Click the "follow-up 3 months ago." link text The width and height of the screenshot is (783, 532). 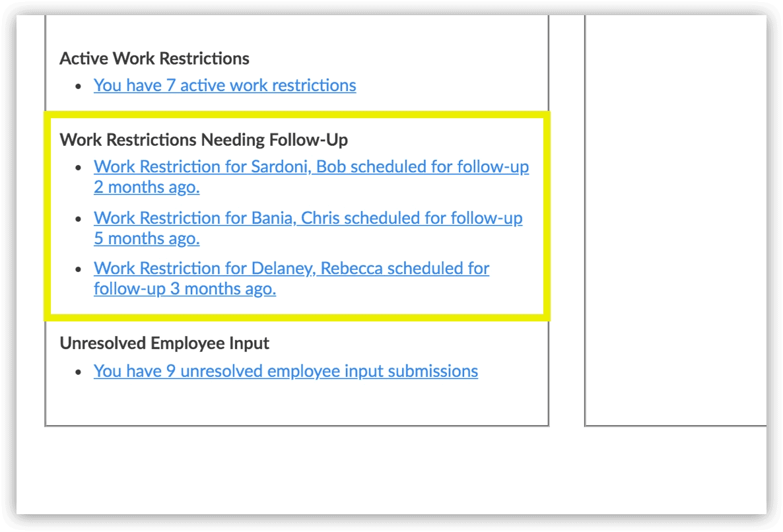[184, 289]
